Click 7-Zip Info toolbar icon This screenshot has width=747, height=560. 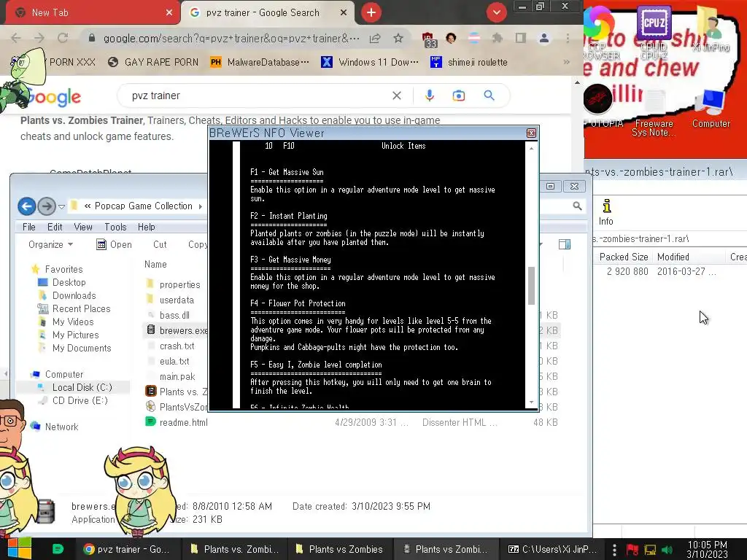tap(606, 212)
